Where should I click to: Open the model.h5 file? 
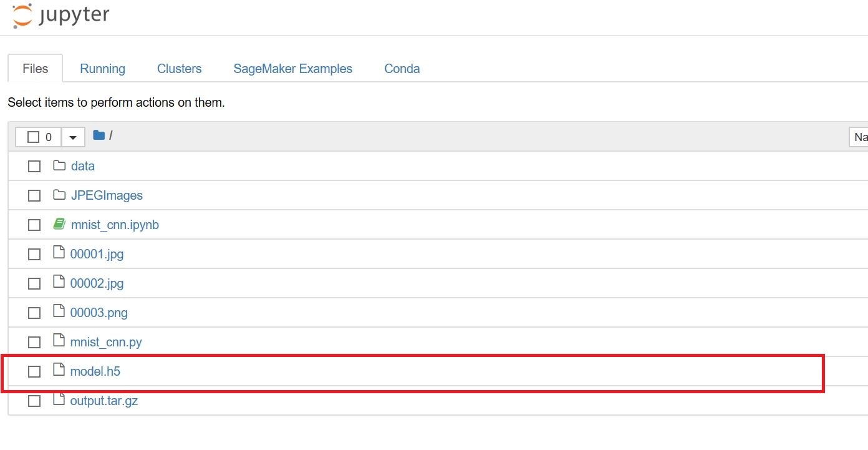pos(95,371)
